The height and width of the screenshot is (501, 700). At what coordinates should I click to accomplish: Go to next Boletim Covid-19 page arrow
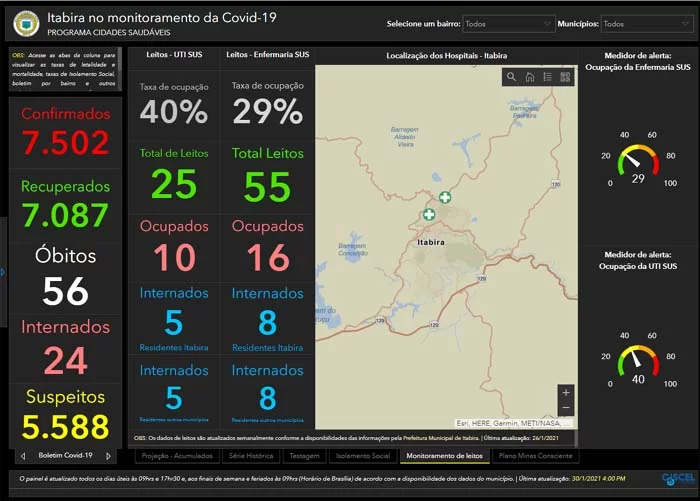tap(108, 456)
